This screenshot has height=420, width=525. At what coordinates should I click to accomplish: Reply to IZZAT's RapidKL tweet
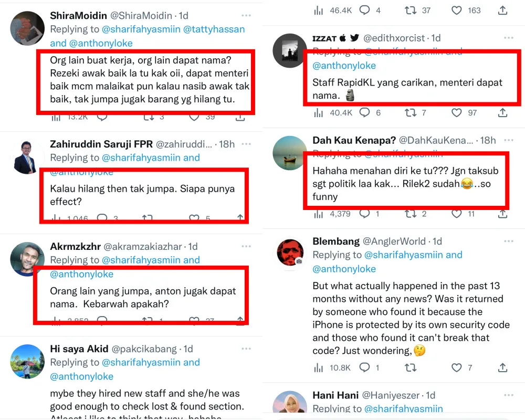coord(364,113)
